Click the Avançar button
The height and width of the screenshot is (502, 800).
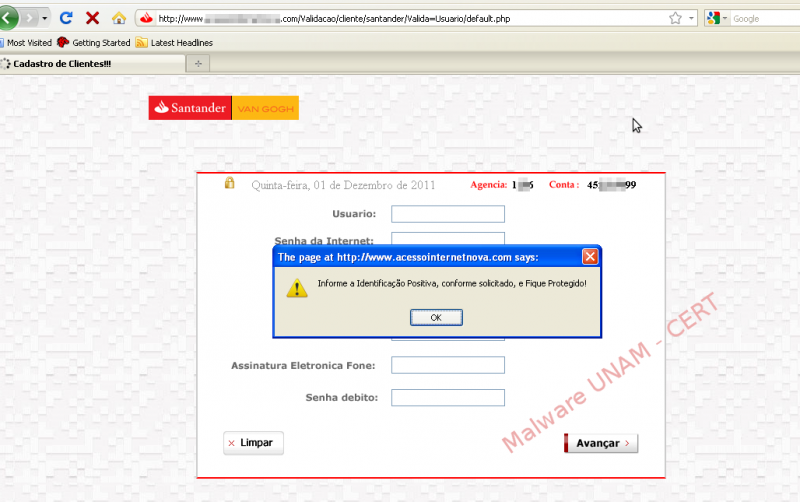[x=601, y=443]
